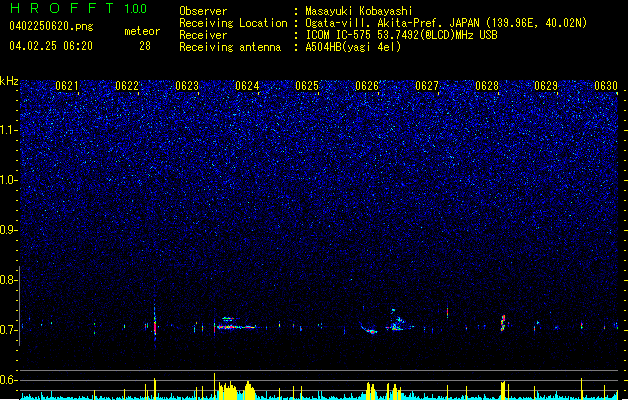
Task: Click the Receiving antenna label
Action: tap(230, 47)
